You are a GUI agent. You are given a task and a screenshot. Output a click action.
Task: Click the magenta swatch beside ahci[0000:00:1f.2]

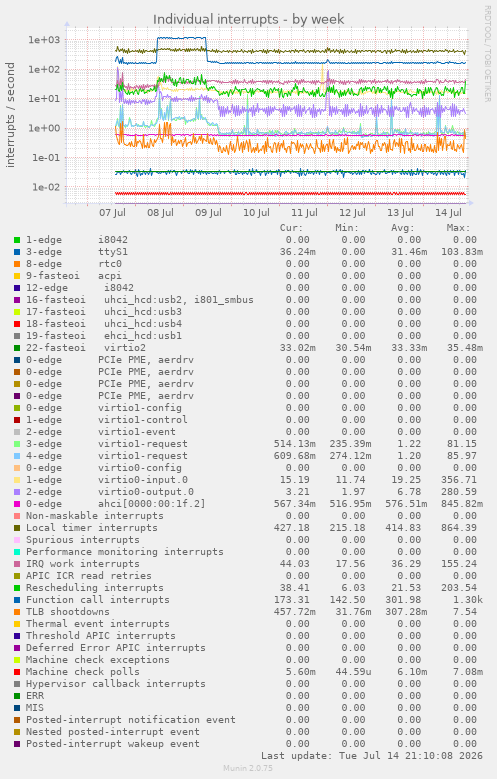[x=17, y=504]
